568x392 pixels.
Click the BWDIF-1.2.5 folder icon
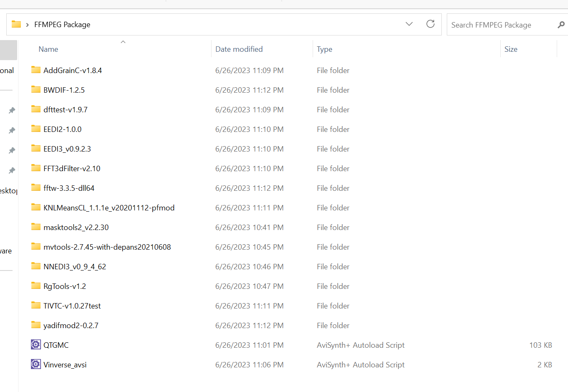click(x=36, y=89)
